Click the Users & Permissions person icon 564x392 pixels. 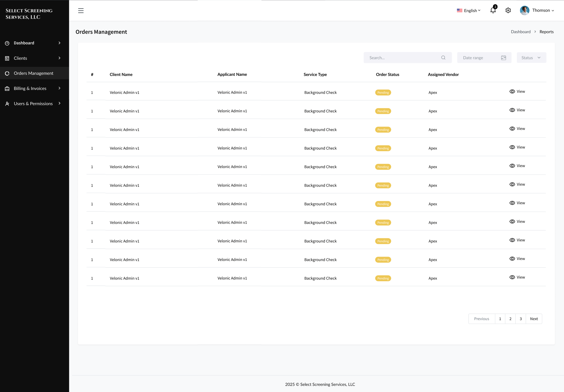click(7, 104)
